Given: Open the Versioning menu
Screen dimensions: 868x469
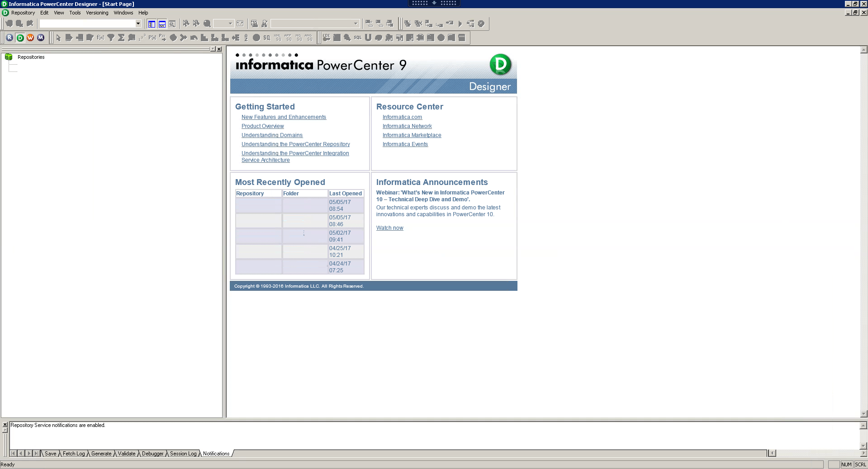Looking at the screenshot, I should tap(97, 13).
